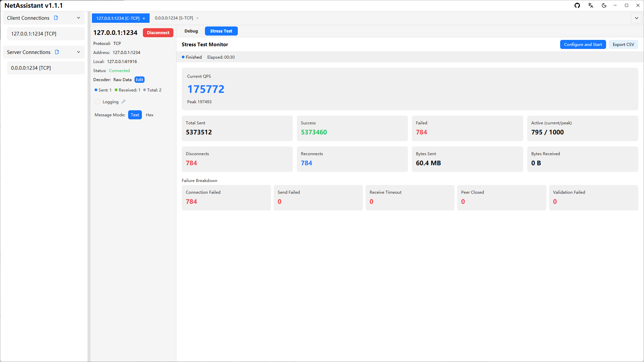This screenshot has width=644, height=362.
Task: Click the Elapsed: 00:30 status text
Action: tap(221, 57)
